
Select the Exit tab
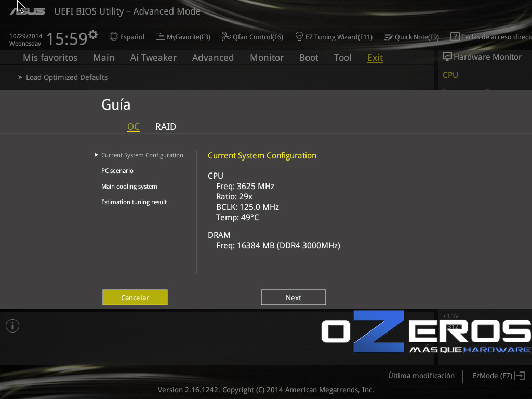tap(375, 58)
